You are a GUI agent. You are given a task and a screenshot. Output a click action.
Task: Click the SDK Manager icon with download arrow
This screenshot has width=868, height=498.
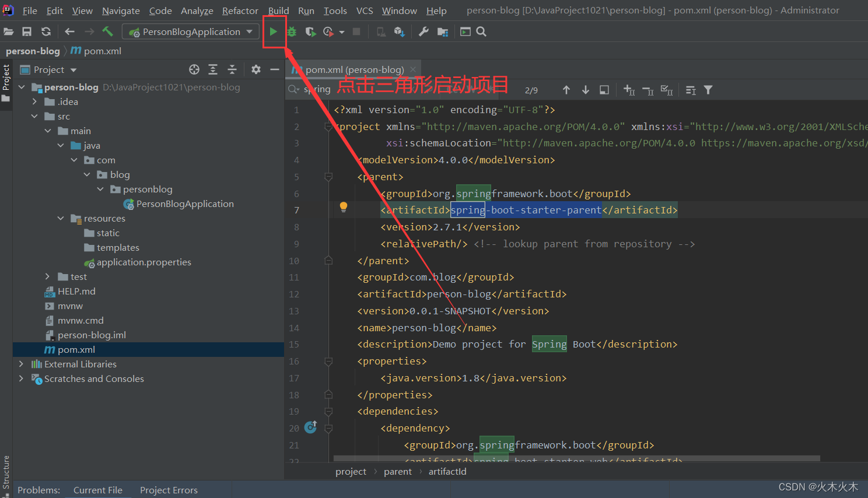[x=399, y=31]
